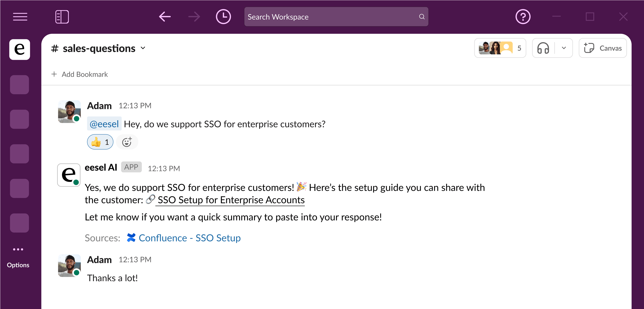Screen dimensions: 644x309
Task: Click the eesel AI sender name
Action: [101, 167]
